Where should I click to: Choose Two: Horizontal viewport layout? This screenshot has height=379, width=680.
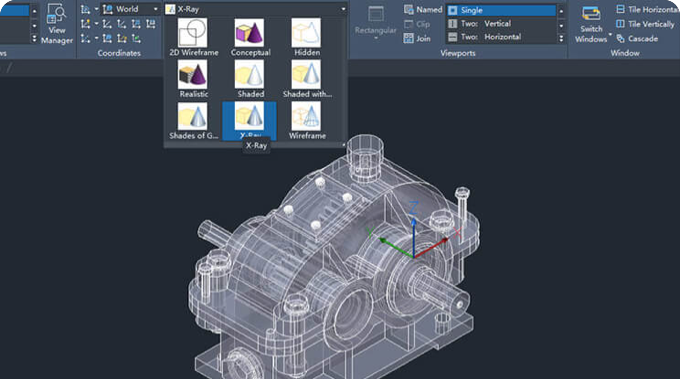[x=501, y=37]
